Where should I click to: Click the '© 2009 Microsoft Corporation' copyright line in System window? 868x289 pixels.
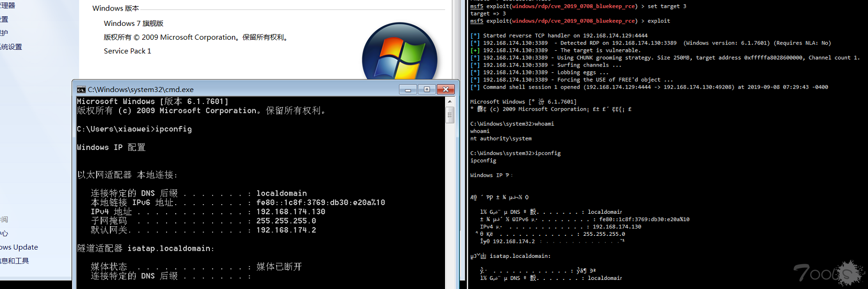[x=197, y=37]
